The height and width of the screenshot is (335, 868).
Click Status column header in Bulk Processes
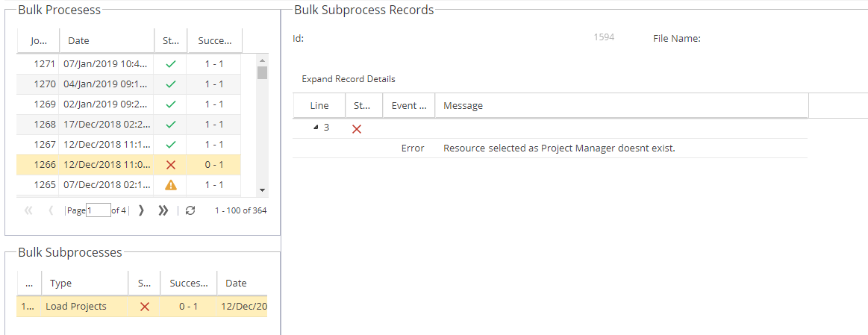pos(170,40)
